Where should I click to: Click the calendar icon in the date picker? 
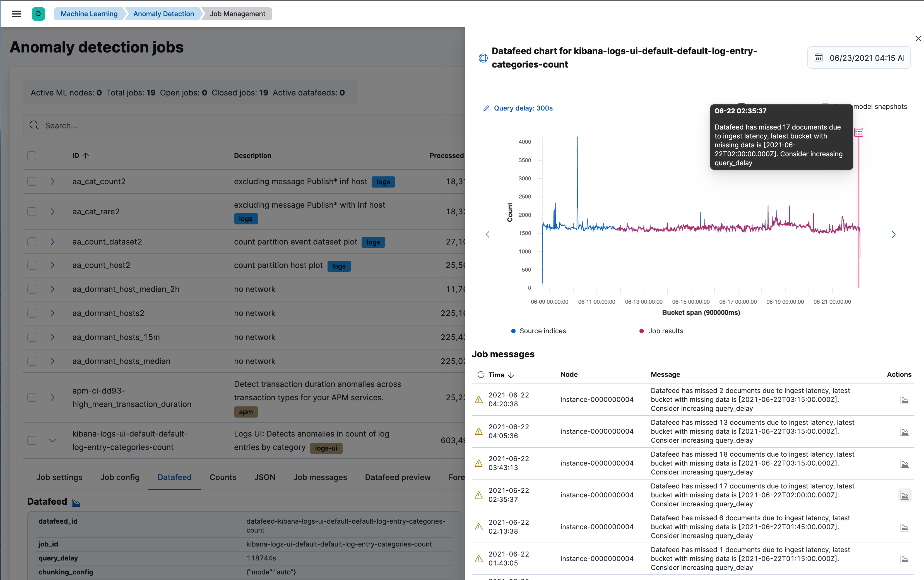click(x=819, y=57)
